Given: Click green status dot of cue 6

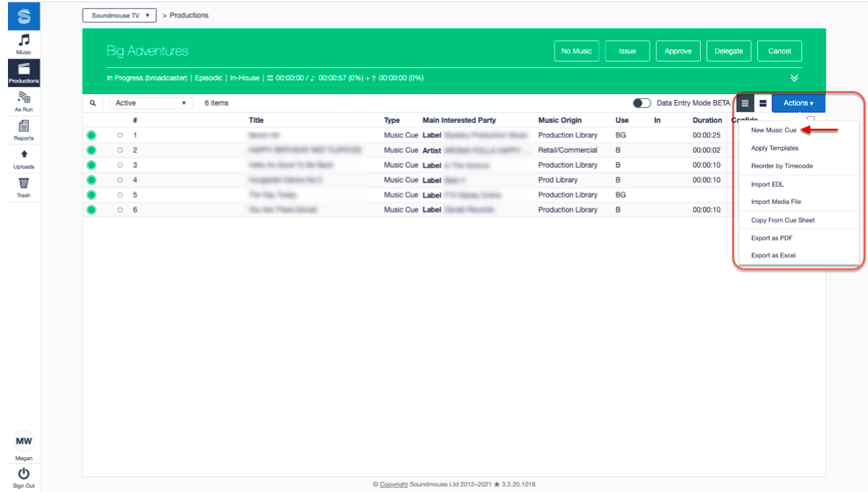Looking at the screenshot, I should (x=91, y=210).
